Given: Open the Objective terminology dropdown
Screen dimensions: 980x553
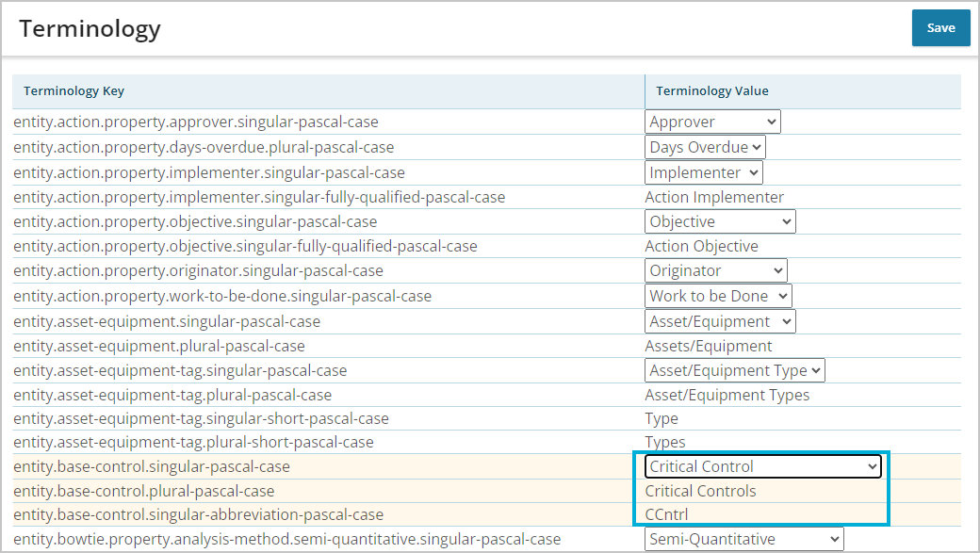Looking at the screenshot, I should click(x=720, y=221).
